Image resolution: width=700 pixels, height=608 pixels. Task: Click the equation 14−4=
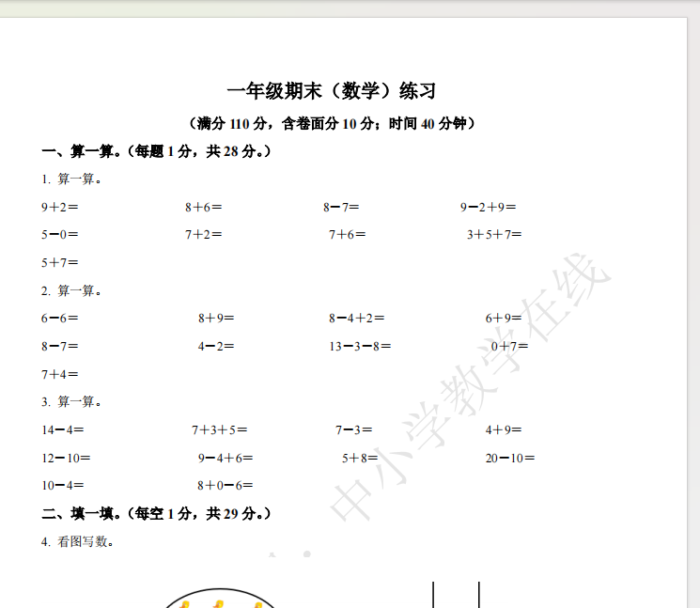click(63, 429)
